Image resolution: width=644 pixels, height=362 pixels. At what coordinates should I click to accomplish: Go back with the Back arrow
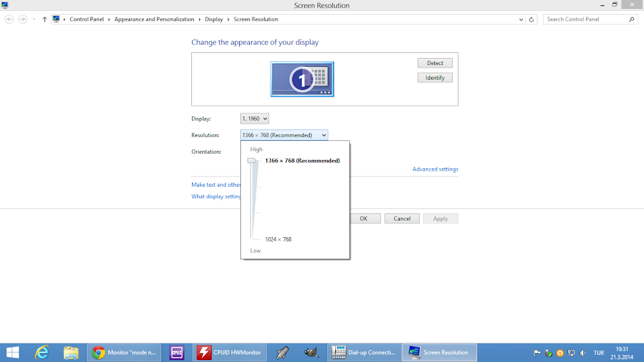click(9, 19)
